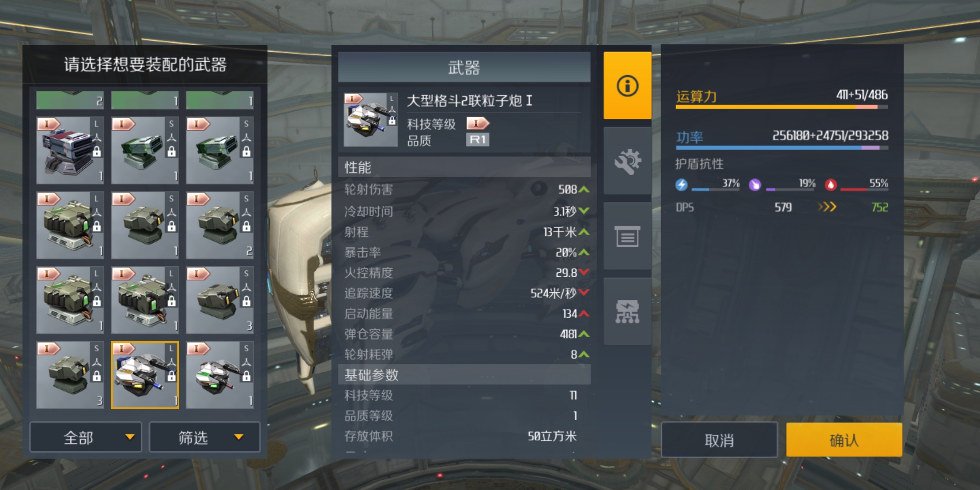Click the 筛选 dropdown arrow
The height and width of the screenshot is (490, 980).
(239, 437)
